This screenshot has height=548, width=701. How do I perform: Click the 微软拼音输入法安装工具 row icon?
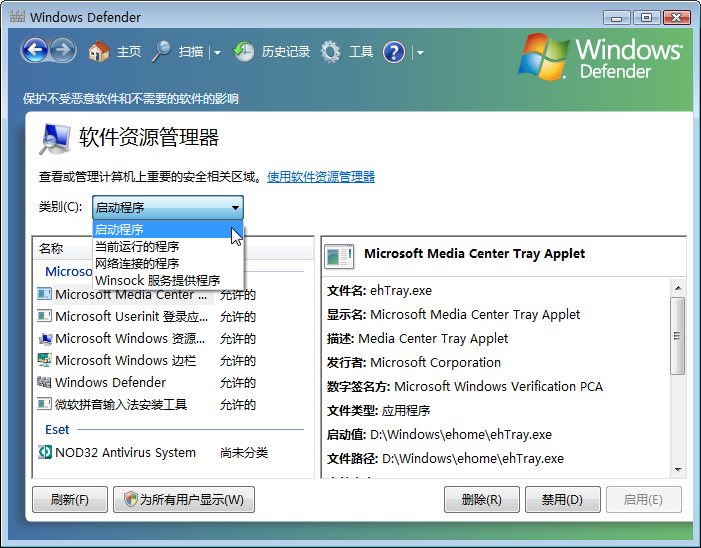tap(44, 404)
